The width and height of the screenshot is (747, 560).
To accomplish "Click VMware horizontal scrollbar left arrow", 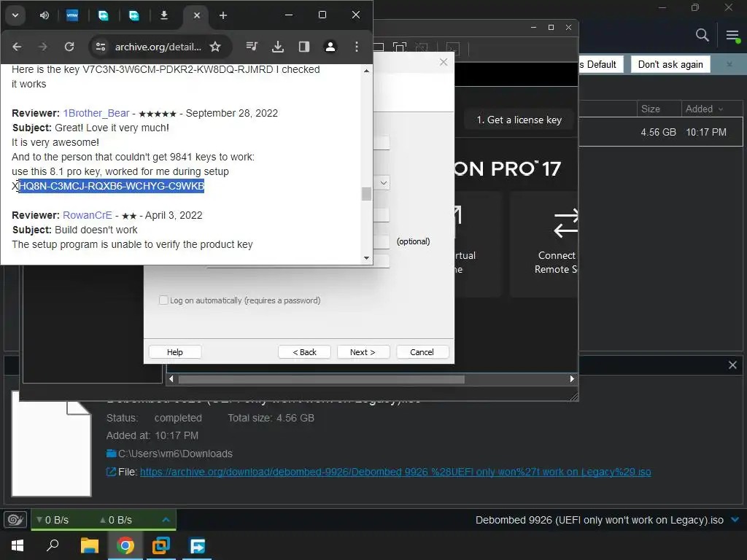I will (171, 379).
